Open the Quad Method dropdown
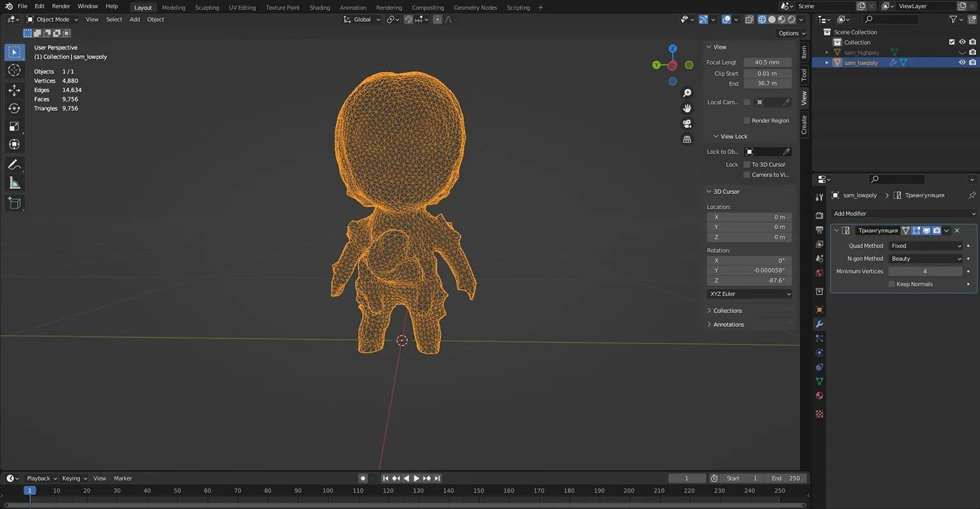Image resolution: width=980 pixels, height=509 pixels. pos(926,246)
